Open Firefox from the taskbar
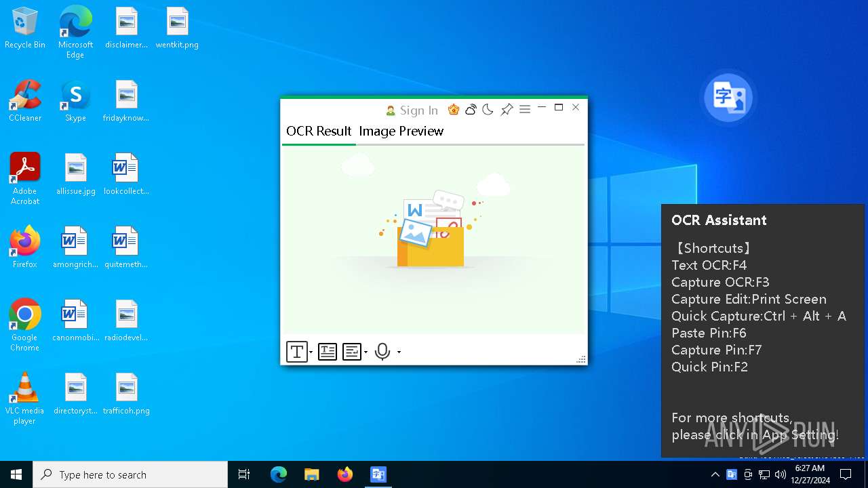This screenshot has height=488, width=868. (x=345, y=474)
